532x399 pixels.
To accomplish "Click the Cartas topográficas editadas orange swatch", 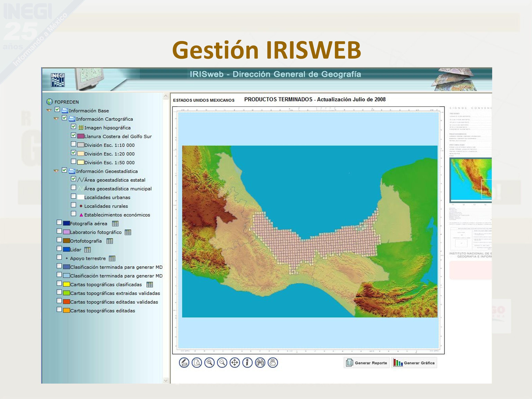I will pyautogui.click(x=66, y=311).
